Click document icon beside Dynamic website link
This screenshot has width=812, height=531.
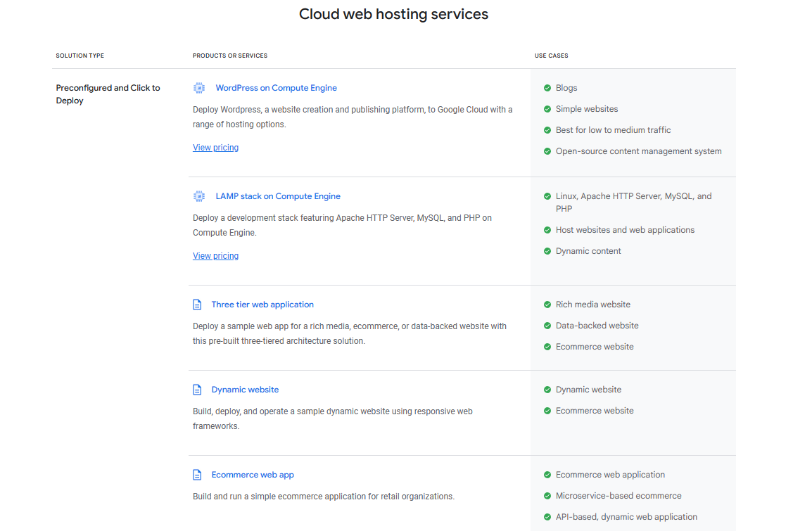[197, 390]
